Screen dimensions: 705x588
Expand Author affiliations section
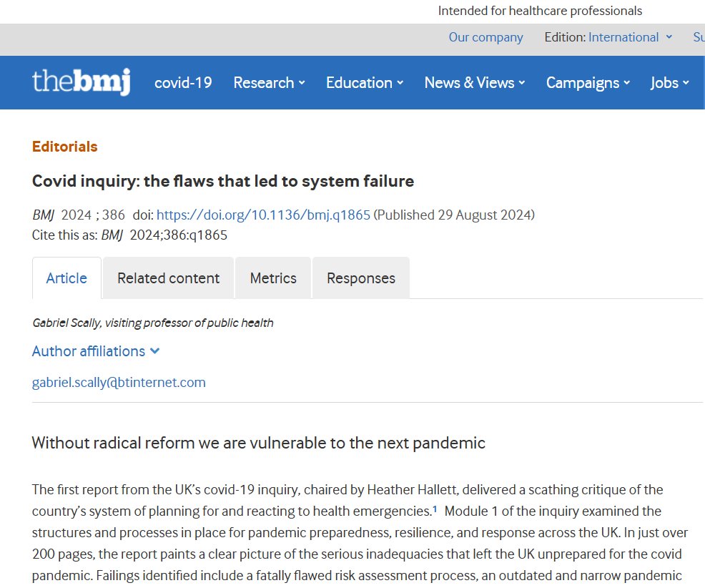(89, 351)
